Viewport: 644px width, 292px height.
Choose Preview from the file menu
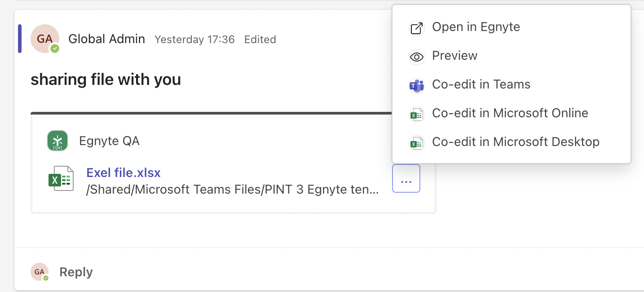(x=454, y=56)
